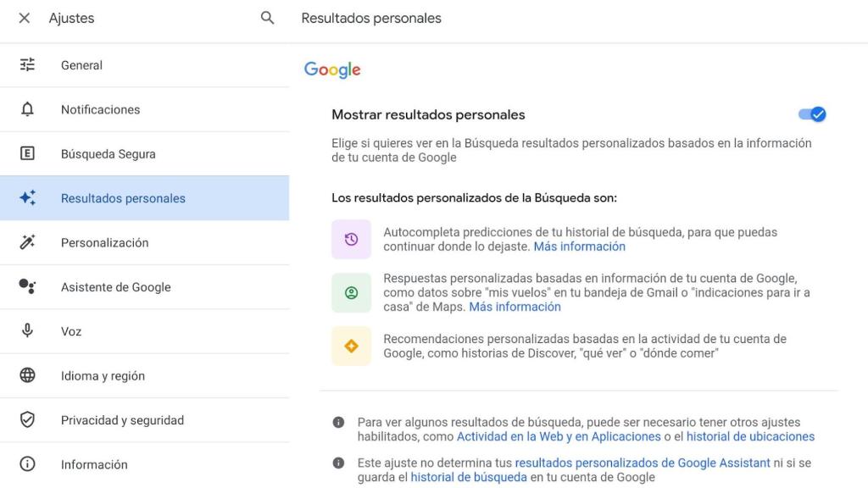868x488 pixels.
Task: Disable the Mostrar resultados personales switch
Action: (812, 114)
